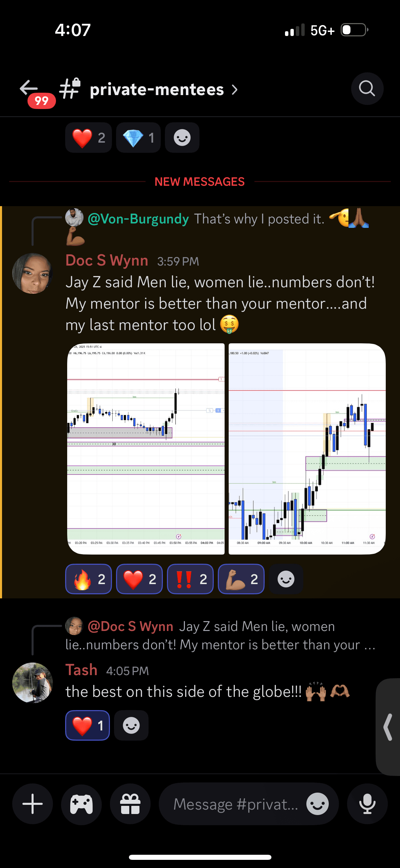Viewport: 400px width, 868px height.
Task: Toggle the flexed bicep reaction
Action: (241, 579)
